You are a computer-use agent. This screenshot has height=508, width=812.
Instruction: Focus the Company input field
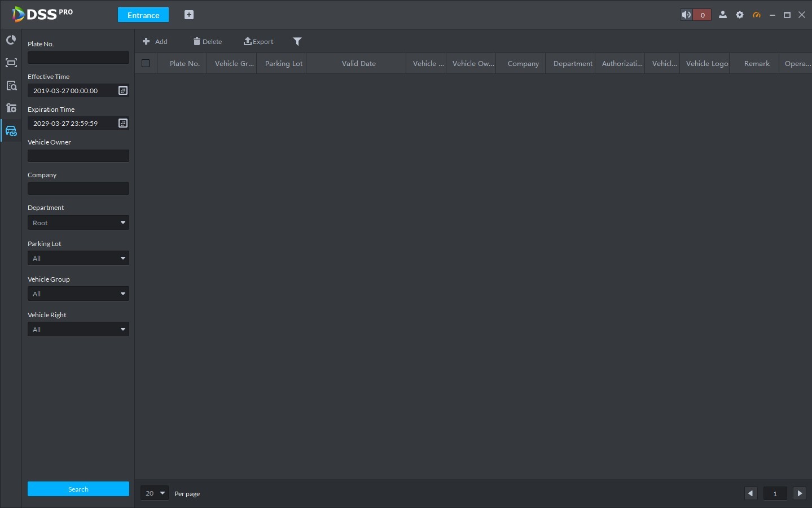tap(78, 189)
